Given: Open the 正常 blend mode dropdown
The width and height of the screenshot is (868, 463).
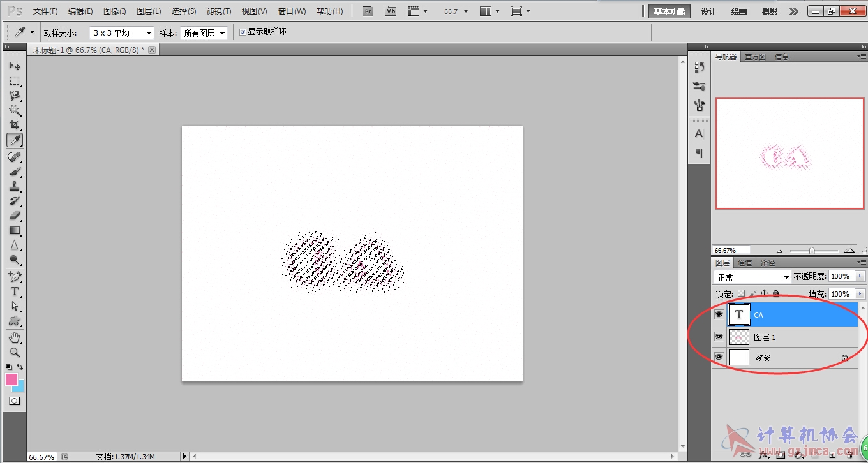Looking at the screenshot, I should click(752, 277).
